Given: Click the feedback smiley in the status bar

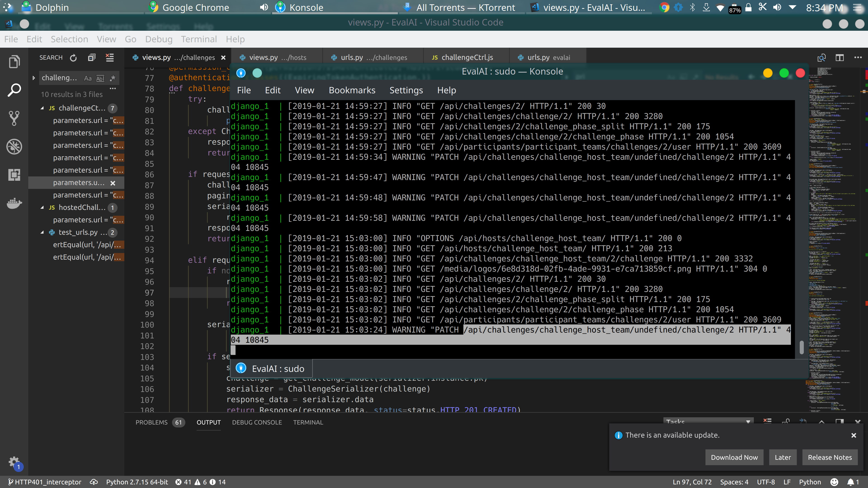Looking at the screenshot, I should 834,482.
